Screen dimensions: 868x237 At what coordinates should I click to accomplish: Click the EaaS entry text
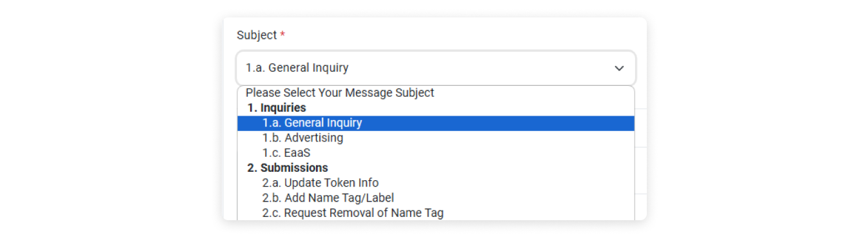tap(297, 153)
